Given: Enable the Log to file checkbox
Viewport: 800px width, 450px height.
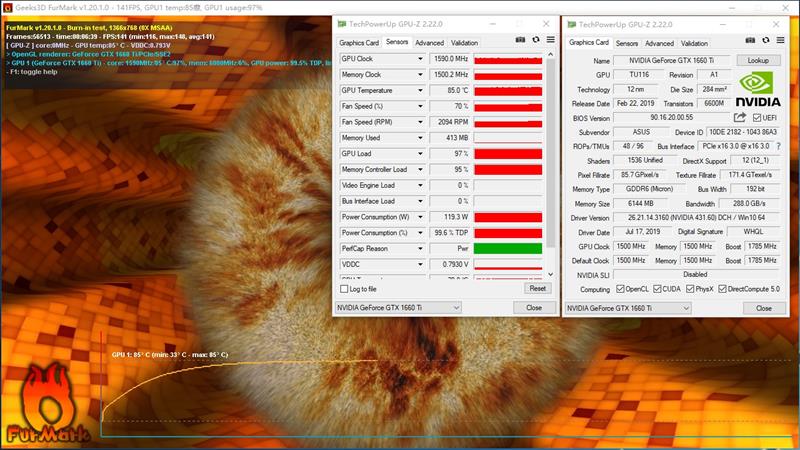Looking at the screenshot, I should coord(345,288).
